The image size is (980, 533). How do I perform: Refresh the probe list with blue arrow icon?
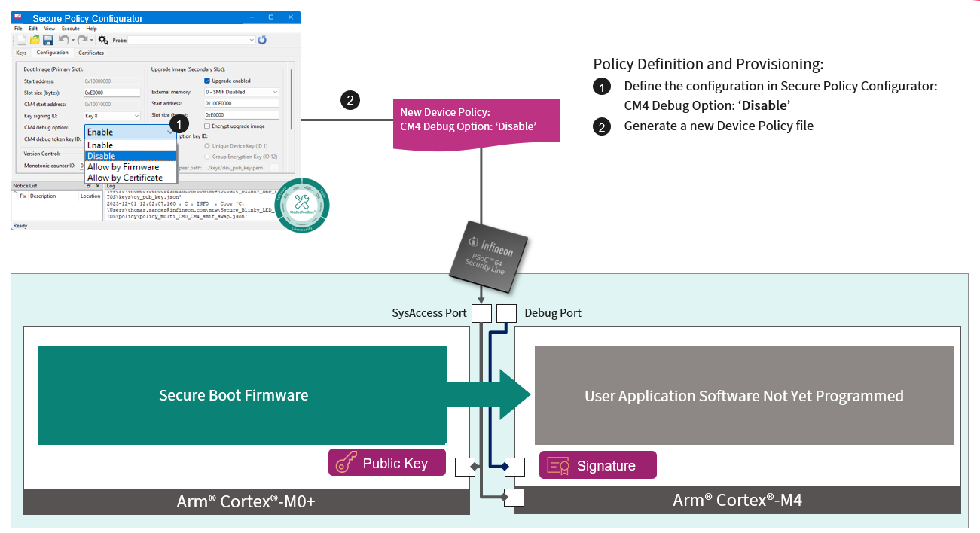[262, 40]
